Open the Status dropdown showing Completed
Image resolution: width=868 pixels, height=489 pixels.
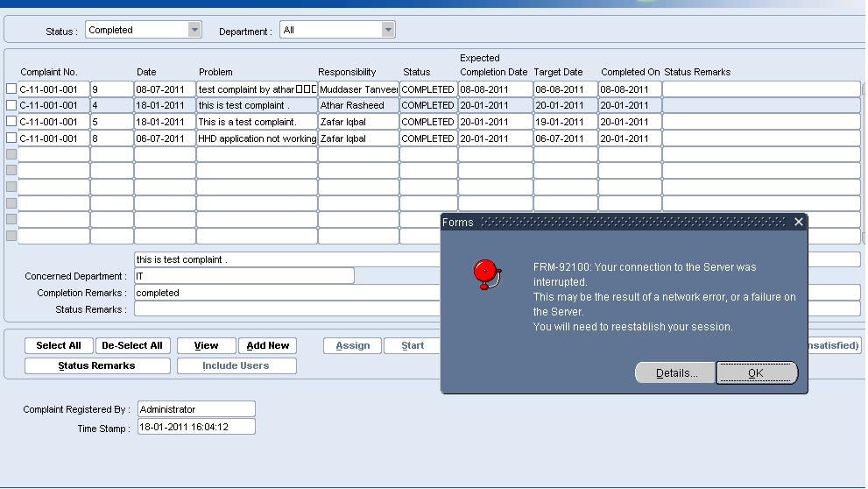(x=194, y=30)
